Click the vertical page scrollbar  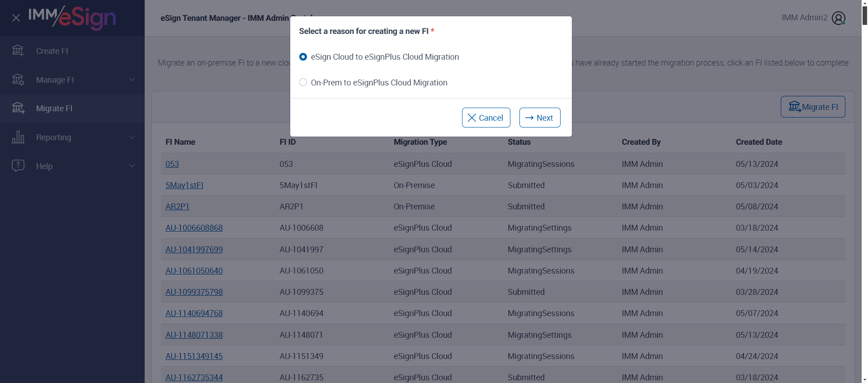coord(864,181)
